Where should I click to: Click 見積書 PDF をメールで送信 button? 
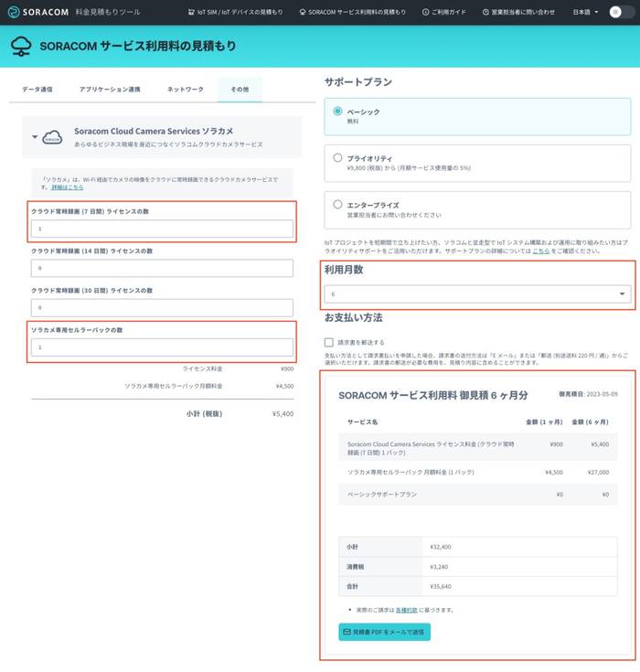pyautogui.click(x=385, y=632)
